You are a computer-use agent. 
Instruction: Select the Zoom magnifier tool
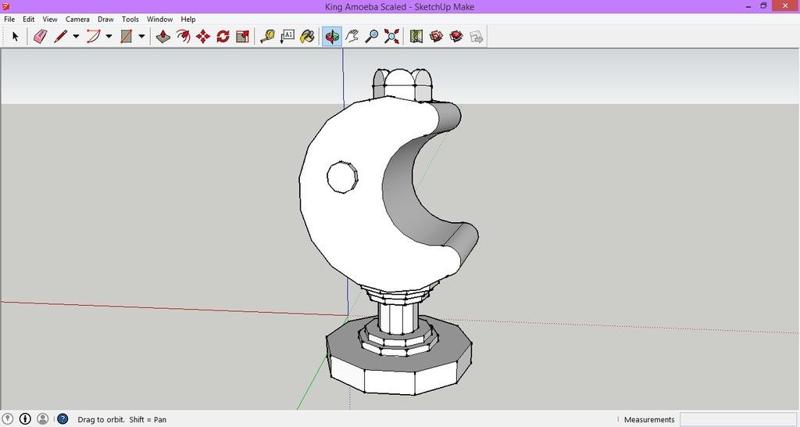pos(372,36)
